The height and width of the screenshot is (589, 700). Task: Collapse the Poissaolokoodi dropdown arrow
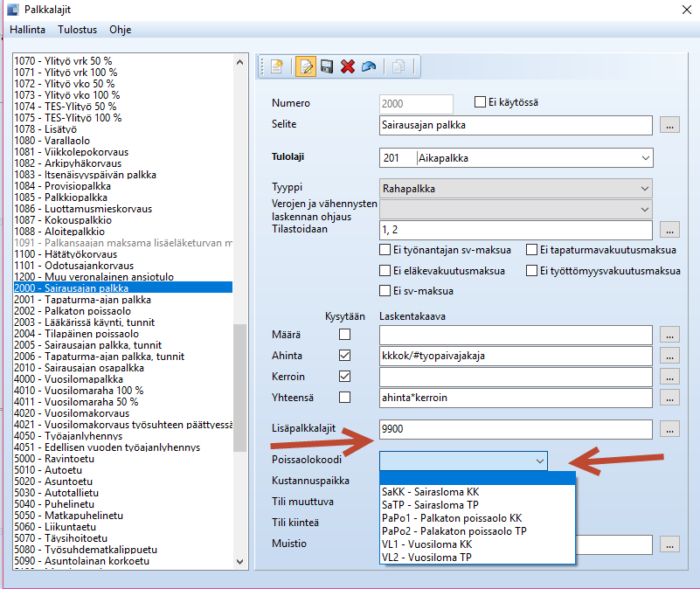pyautogui.click(x=540, y=461)
